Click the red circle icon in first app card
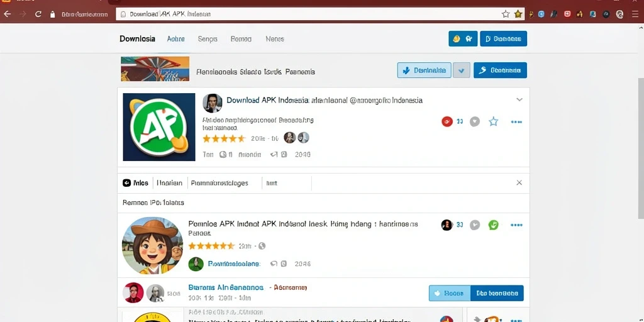The image size is (644, 322). click(447, 121)
